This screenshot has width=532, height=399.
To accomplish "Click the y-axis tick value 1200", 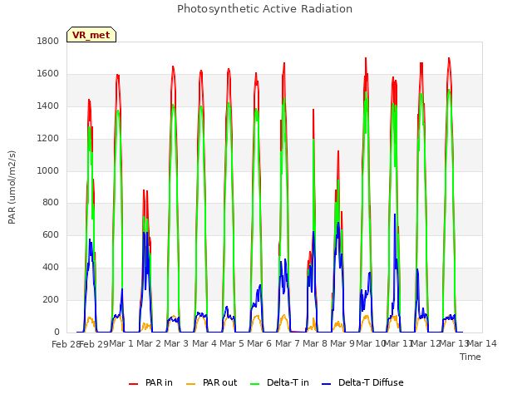I will click(x=48, y=139).
